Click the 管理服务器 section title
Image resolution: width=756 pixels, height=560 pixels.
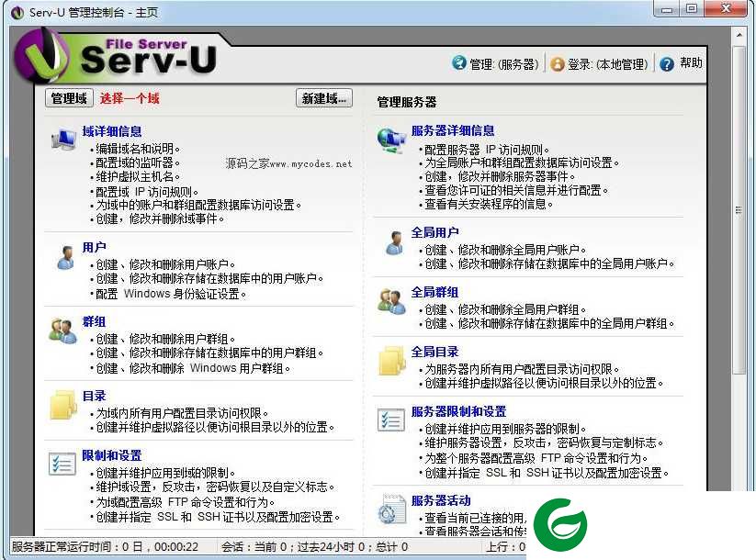click(406, 102)
